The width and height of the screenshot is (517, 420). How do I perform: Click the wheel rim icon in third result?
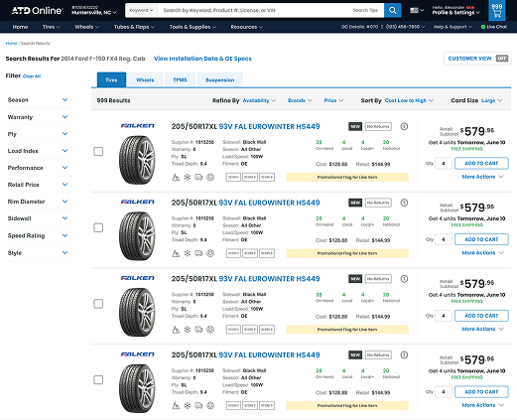coord(210,330)
